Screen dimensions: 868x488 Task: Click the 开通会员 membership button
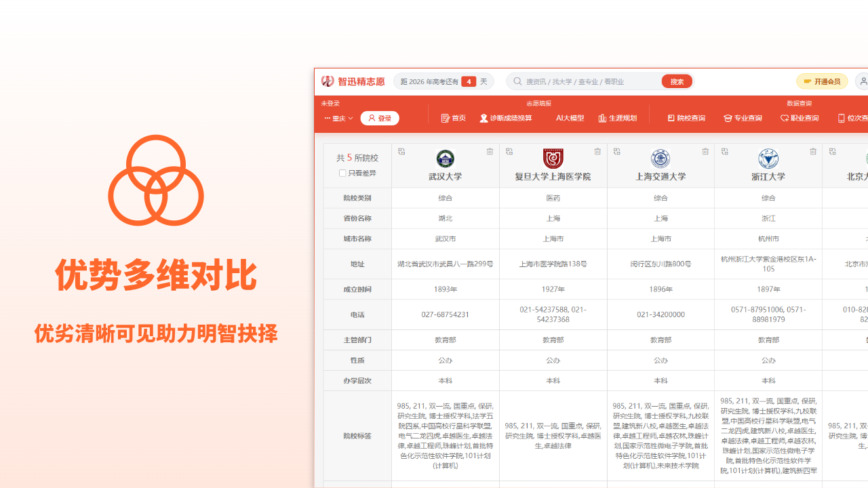[x=822, y=81]
